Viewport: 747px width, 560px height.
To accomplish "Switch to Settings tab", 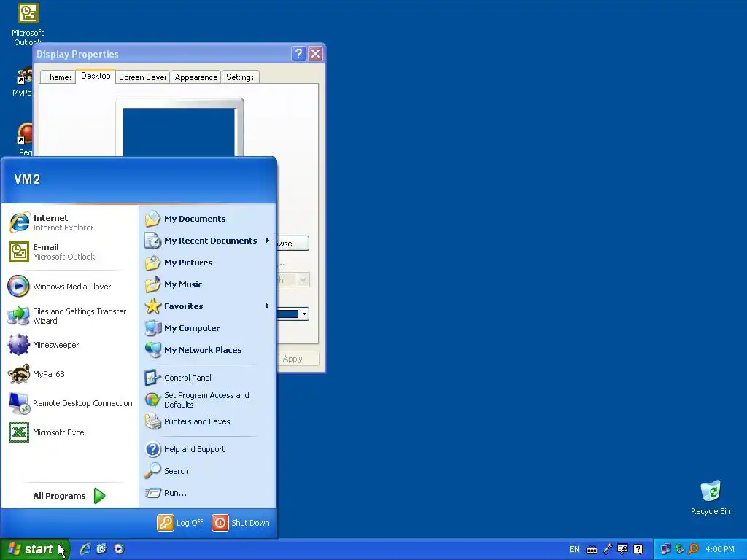I will coord(240,77).
